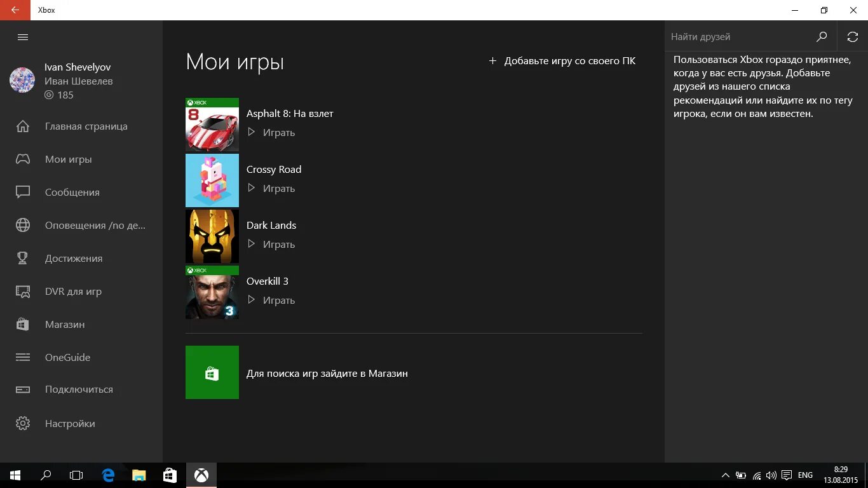Click the OneGuide list icon
Screen dimensions: 868x488
[23, 358]
